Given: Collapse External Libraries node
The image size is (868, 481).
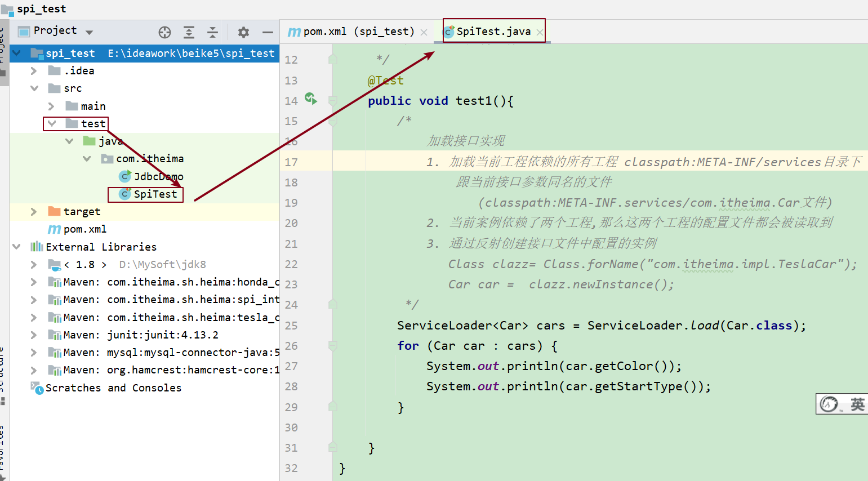Looking at the screenshot, I should coord(16,247).
